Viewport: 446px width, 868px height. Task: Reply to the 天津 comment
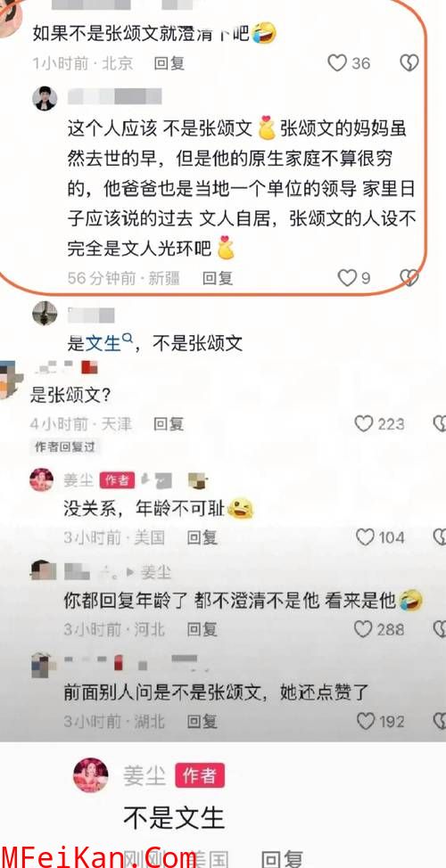(x=169, y=424)
